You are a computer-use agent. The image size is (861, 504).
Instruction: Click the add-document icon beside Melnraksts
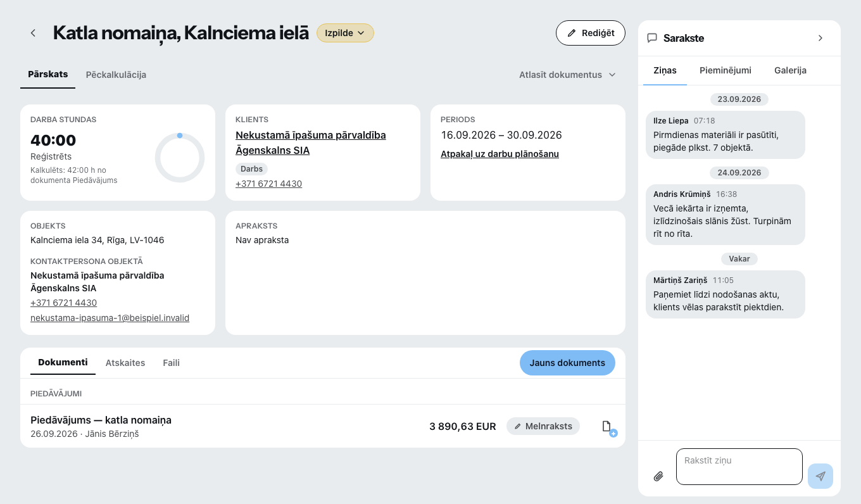pyautogui.click(x=608, y=428)
